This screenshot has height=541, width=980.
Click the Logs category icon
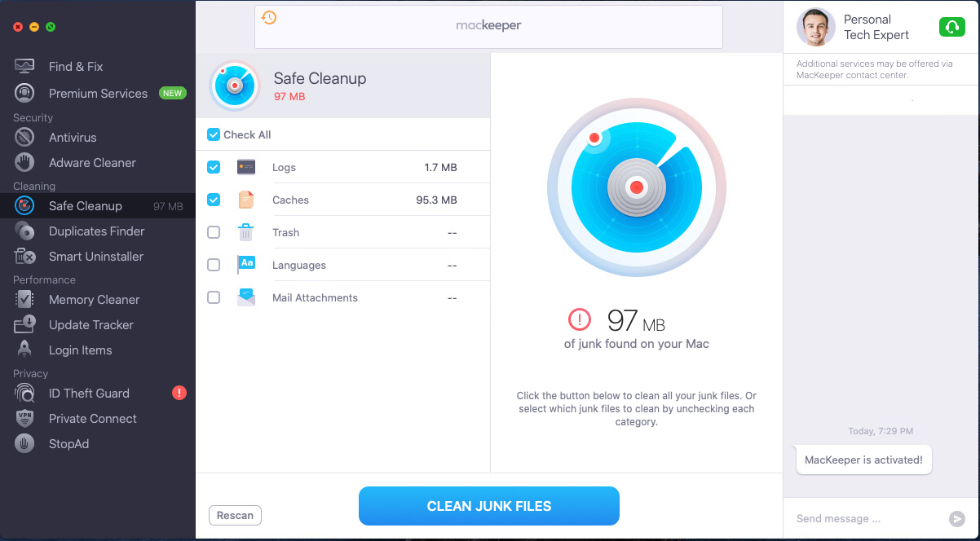tap(246, 167)
